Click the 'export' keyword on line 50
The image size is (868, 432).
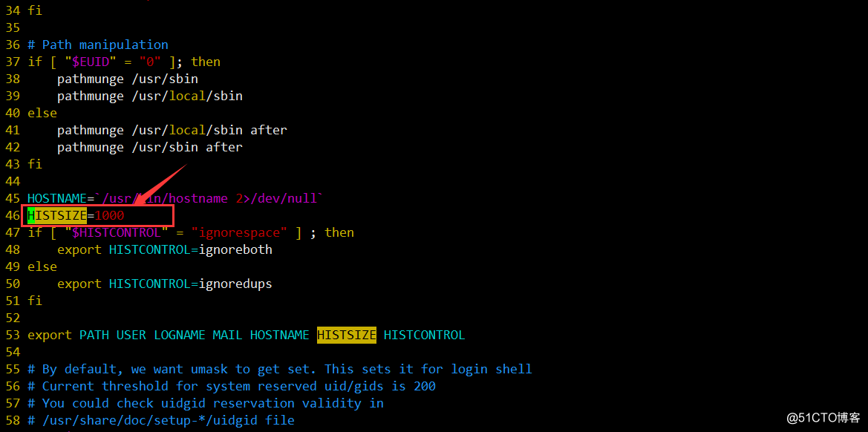[79, 284]
